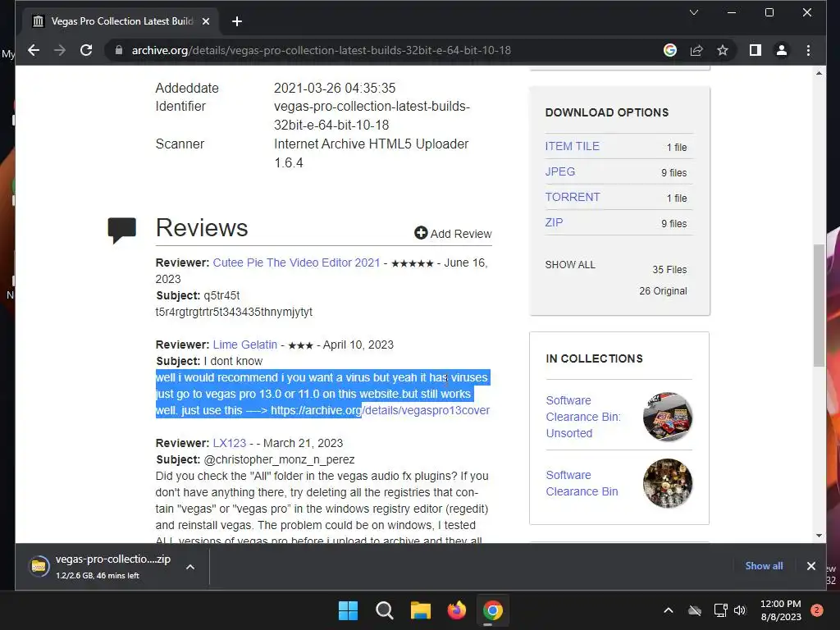Open the Chrome three-dot menu
Image resolution: width=840 pixels, height=630 pixels.
[x=808, y=50]
